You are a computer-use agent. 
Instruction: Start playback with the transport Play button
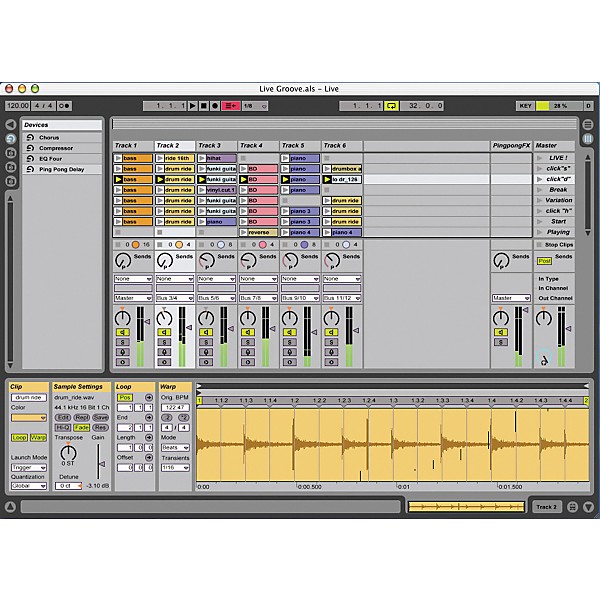(x=193, y=106)
